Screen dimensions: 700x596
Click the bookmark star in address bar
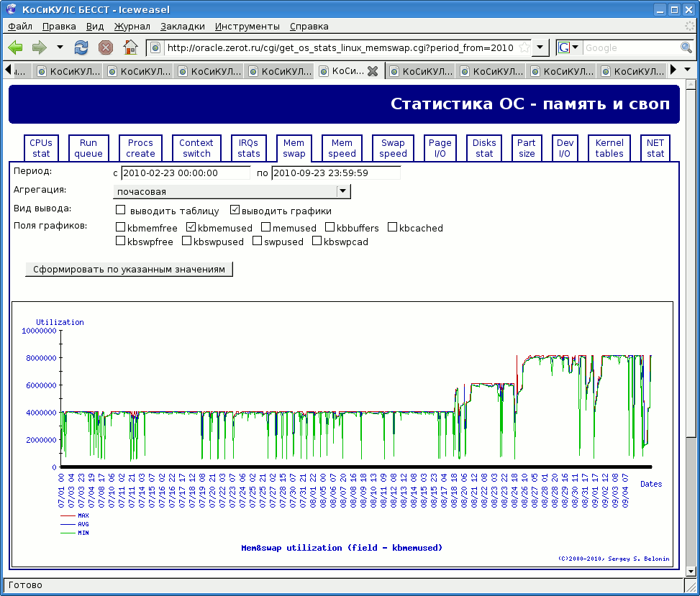click(524, 47)
